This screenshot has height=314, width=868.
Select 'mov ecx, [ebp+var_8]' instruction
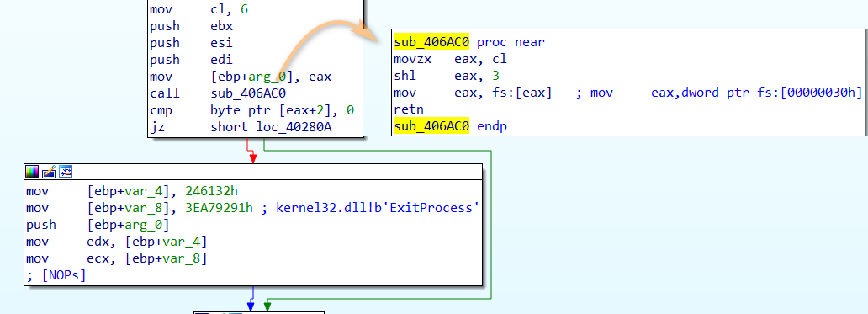pos(116,258)
